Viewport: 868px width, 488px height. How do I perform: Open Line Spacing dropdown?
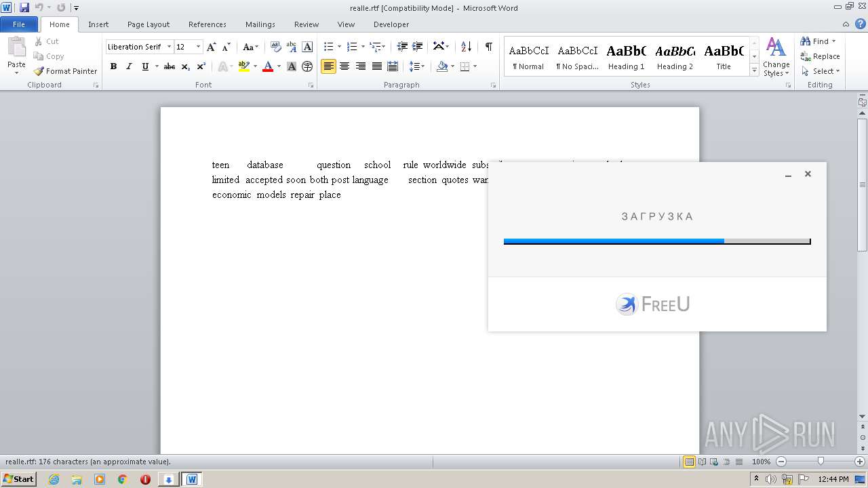(x=417, y=66)
